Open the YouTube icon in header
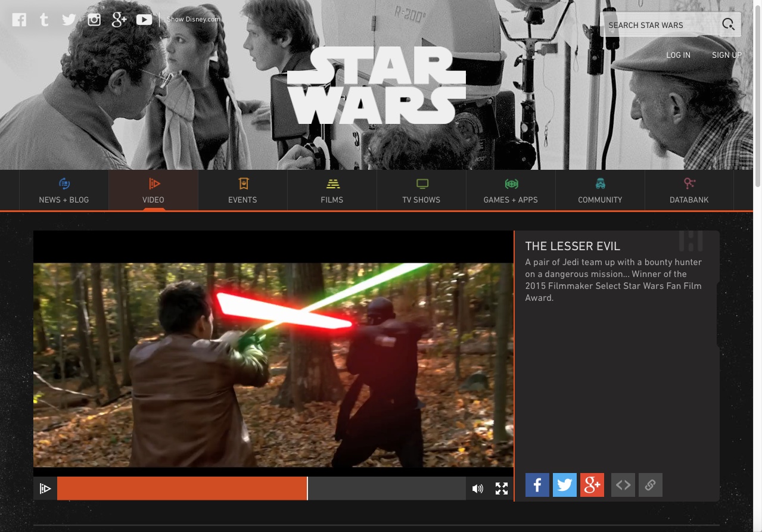762x532 pixels. pyautogui.click(x=144, y=20)
